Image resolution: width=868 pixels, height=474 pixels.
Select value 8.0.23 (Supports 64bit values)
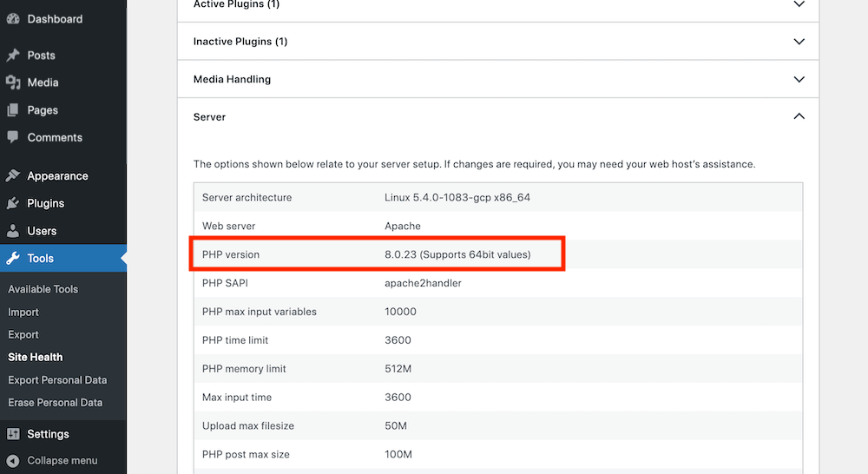[457, 254]
